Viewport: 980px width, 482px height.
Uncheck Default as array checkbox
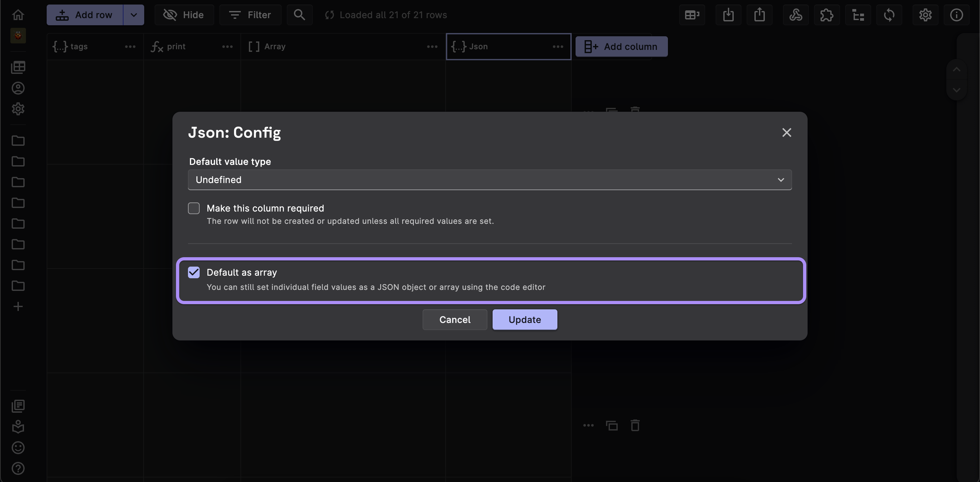194,272
